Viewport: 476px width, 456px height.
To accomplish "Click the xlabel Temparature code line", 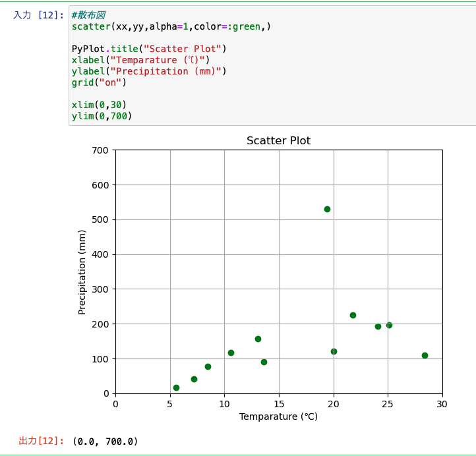I will (140, 60).
